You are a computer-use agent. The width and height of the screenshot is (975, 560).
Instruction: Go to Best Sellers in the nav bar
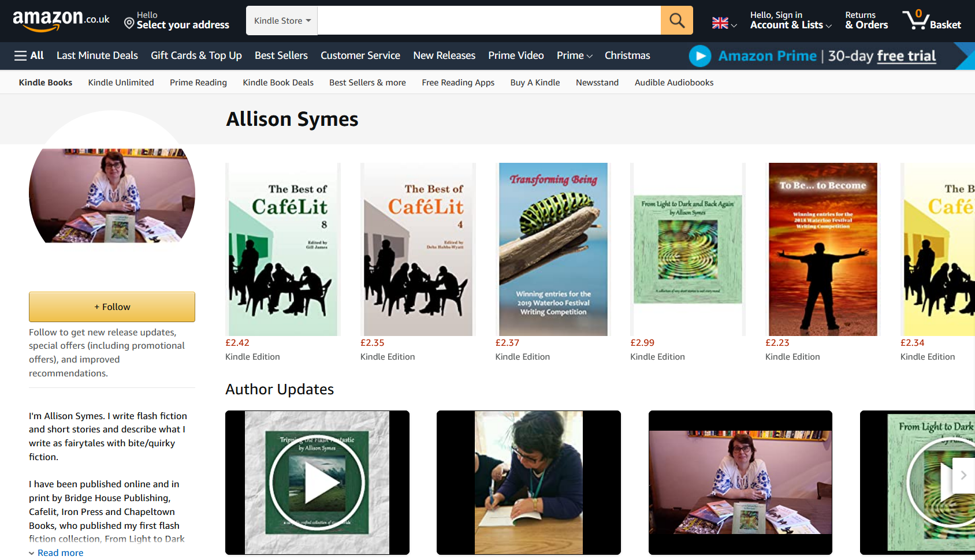tap(281, 55)
